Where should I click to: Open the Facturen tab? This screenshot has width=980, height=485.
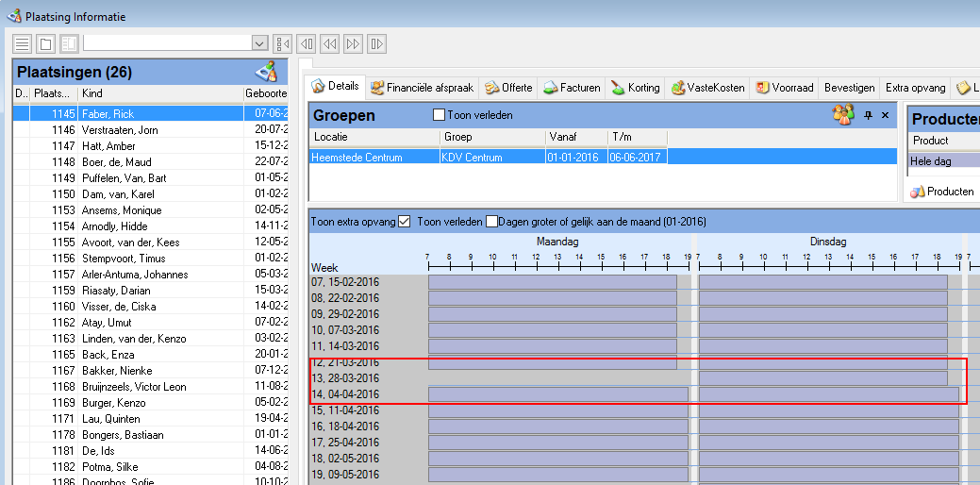point(572,88)
